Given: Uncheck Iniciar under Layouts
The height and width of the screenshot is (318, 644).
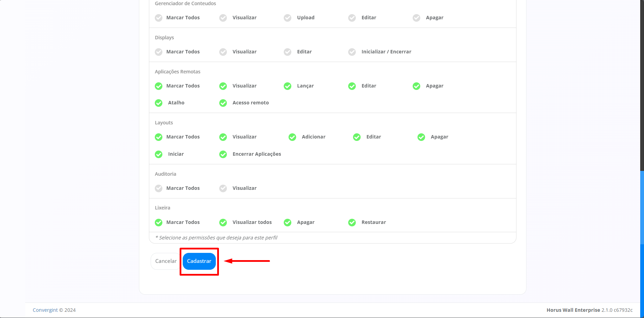Looking at the screenshot, I should pyautogui.click(x=159, y=154).
